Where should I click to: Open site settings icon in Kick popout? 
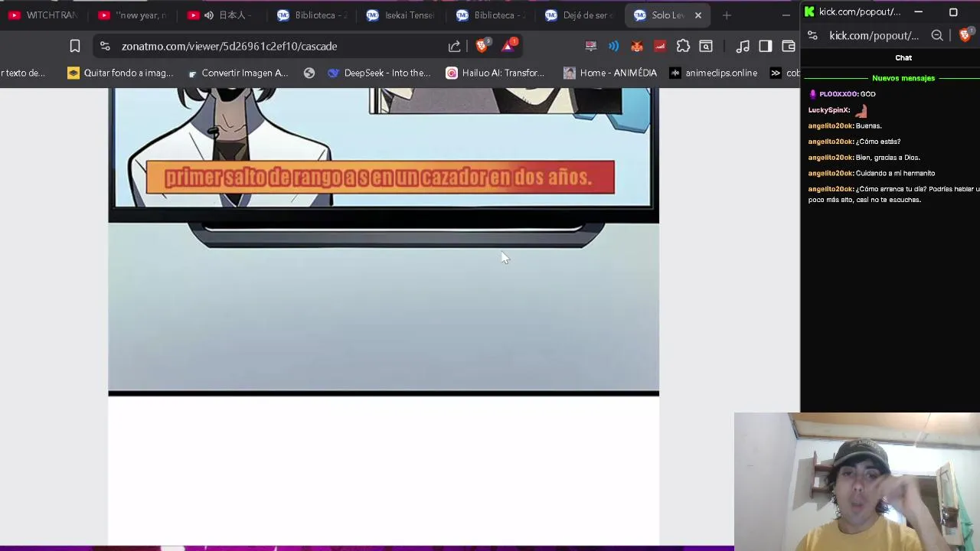pos(812,35)
